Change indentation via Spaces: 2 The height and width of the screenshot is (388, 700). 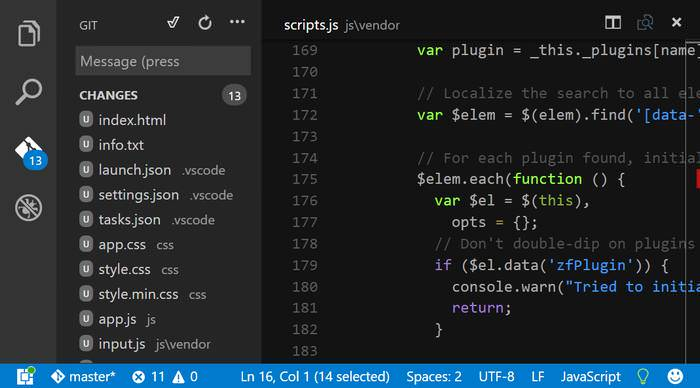(x=434, y=377)
